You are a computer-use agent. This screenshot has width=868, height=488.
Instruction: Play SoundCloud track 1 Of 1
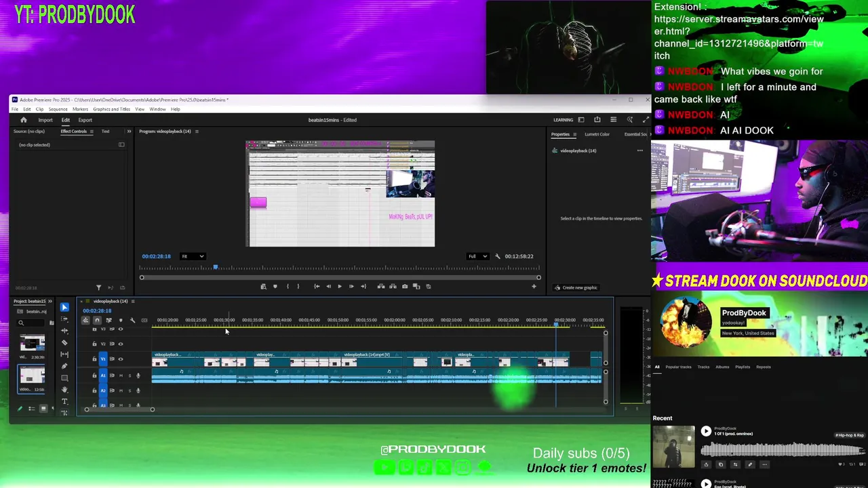tap(706, 431)
